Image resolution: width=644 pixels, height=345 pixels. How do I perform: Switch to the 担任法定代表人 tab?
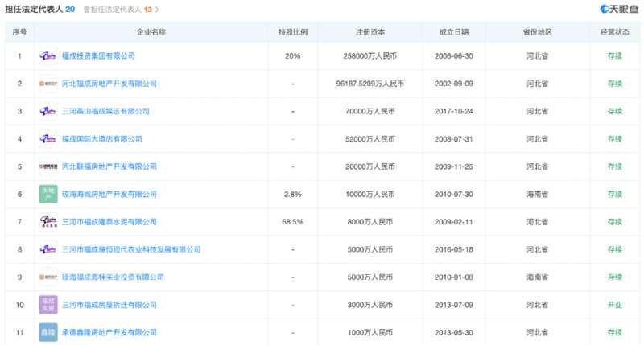coord(40,10)
